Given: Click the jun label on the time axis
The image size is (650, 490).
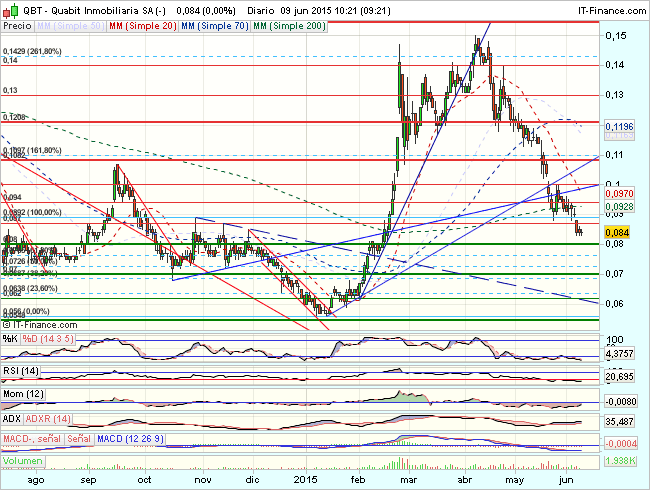Looking at the screenshot, I should point(566,480).
